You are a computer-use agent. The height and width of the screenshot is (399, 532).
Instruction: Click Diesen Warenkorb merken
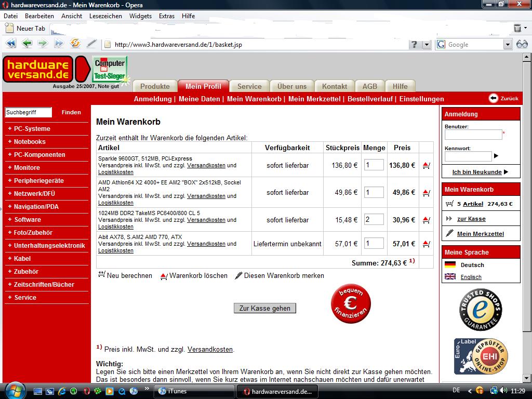(280, 275)
